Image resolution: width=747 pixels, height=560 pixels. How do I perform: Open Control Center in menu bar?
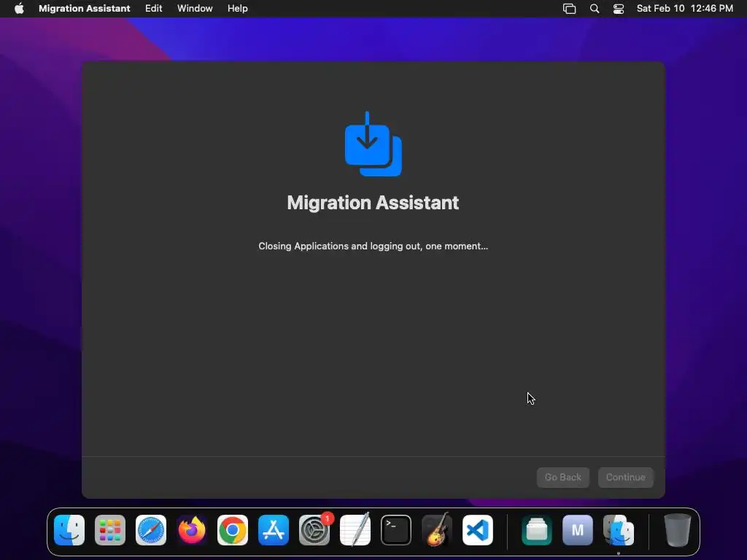pyautogui.click(x=619, y=9)
